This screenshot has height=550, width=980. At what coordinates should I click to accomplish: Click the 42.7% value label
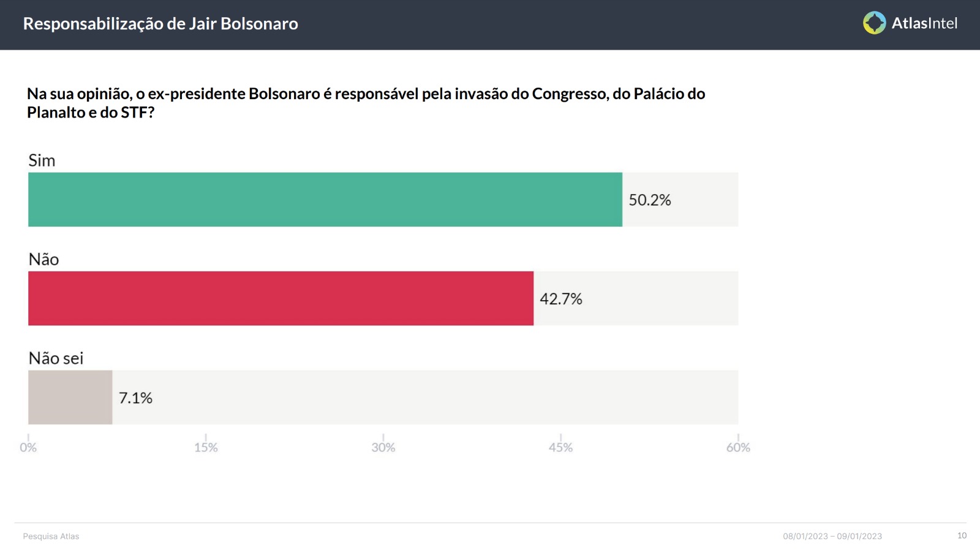pos(561,299)
